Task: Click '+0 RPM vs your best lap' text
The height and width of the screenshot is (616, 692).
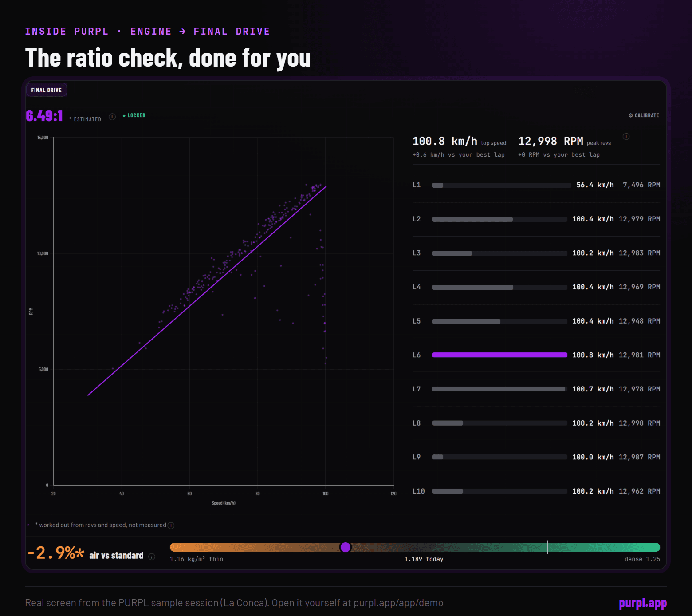Action: pos(559,155)
